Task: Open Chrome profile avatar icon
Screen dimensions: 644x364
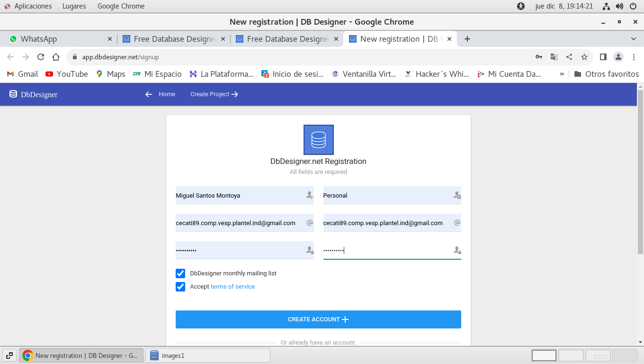Action: click(618, 57)
